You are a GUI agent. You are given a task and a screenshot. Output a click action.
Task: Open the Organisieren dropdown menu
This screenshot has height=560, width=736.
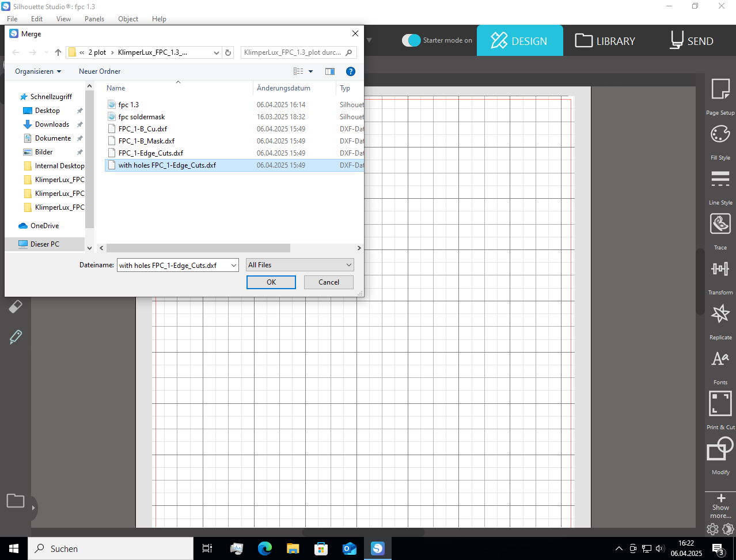(x=38, y=71)
